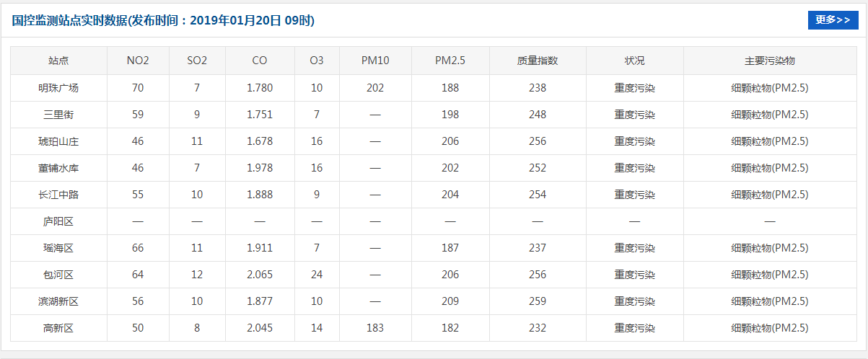The image size is (868, 359).
Task: Click the CO value 1.780
Action: pyautogui.click(x=260, y=88)
